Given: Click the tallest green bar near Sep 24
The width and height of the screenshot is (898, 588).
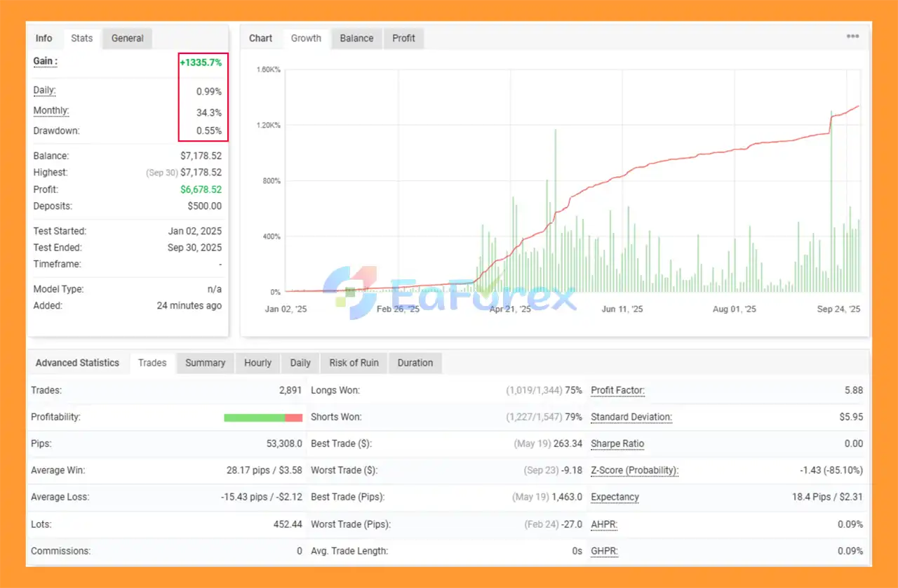Looking at the screenshot, I should pos(831,203).
